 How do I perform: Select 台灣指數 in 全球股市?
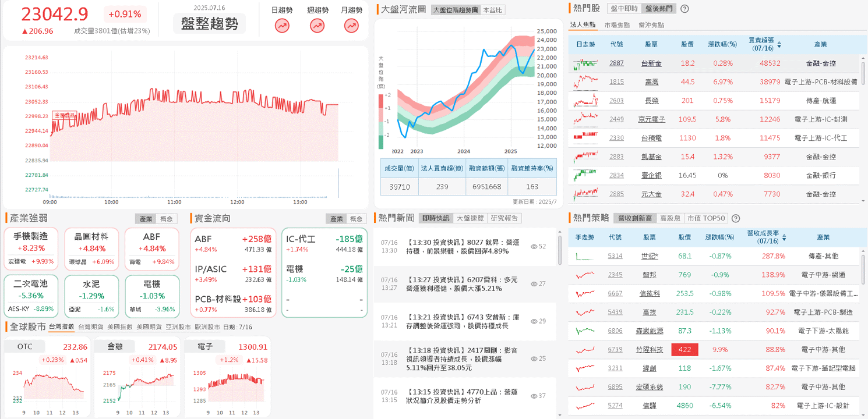tap(61, 327)
